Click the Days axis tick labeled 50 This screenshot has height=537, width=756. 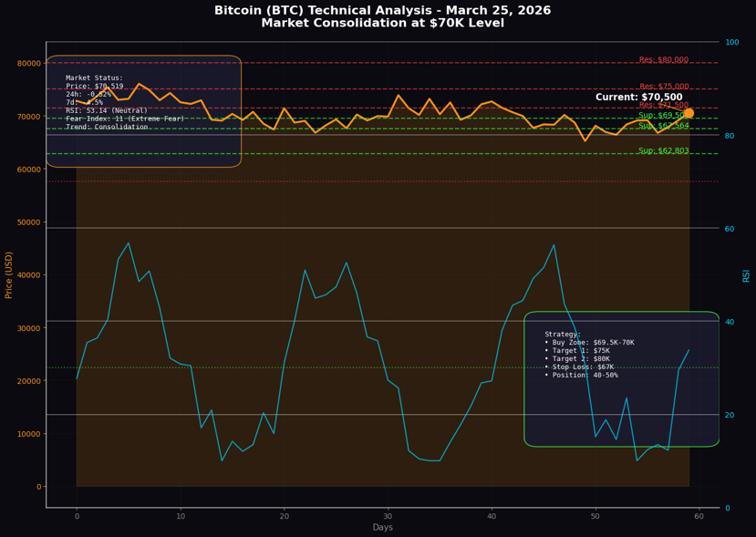595,516
